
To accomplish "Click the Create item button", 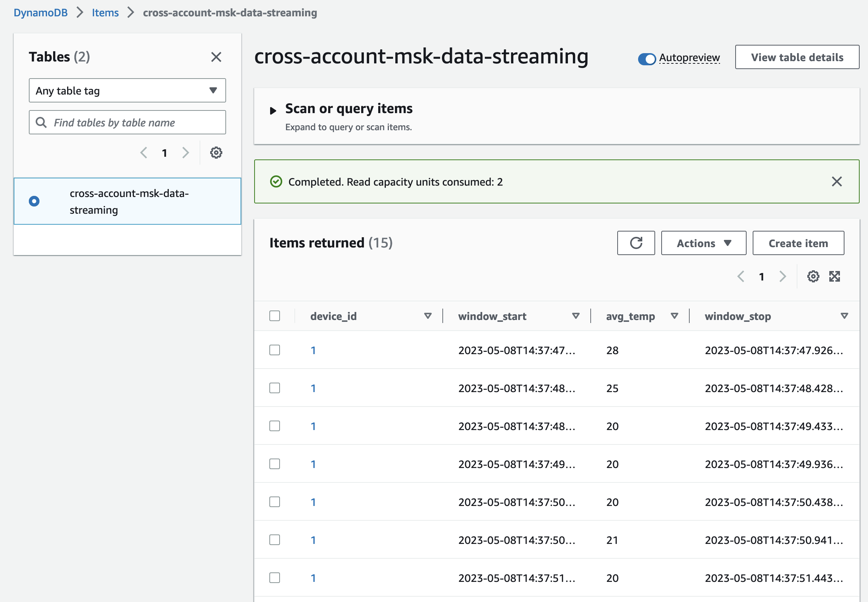I will coord(798,243).
